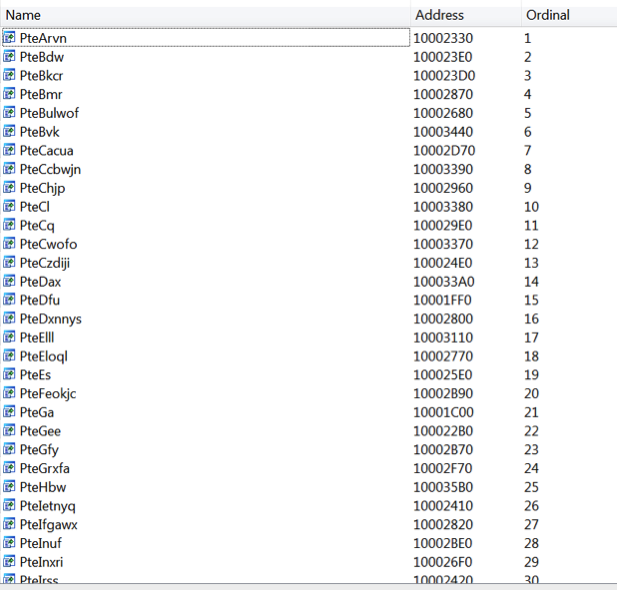Image resolution: width=618 pixels, height=591 pixels.
Task: Select the PteInuf export name
Action: [x=41, y=543]
